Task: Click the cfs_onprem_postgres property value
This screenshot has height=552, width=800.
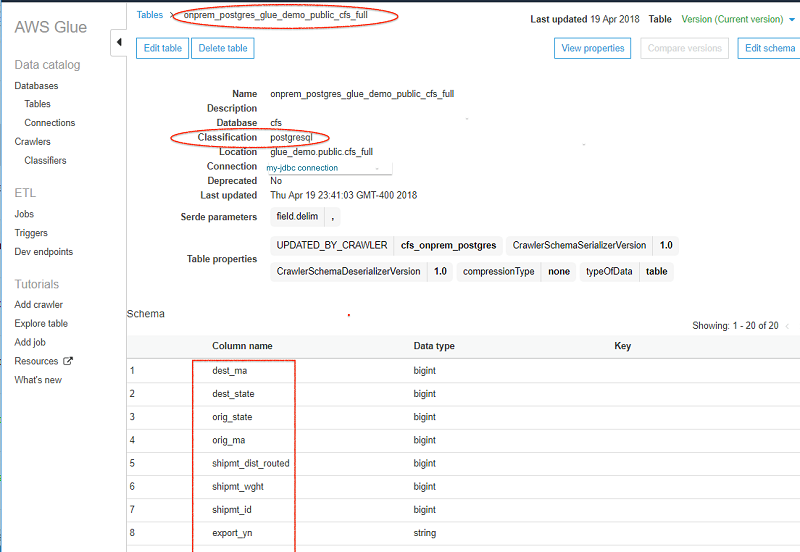Action: pos(448,245)
